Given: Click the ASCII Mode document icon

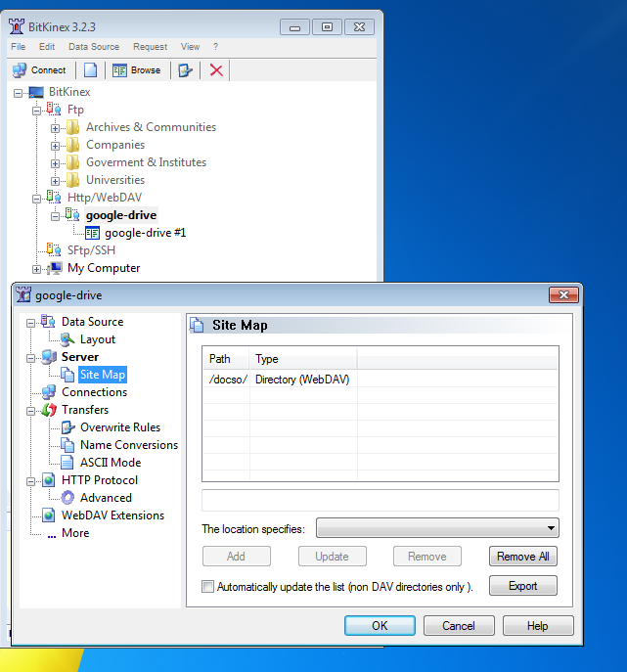Looking at the screenshot, I should pos(67,463).
